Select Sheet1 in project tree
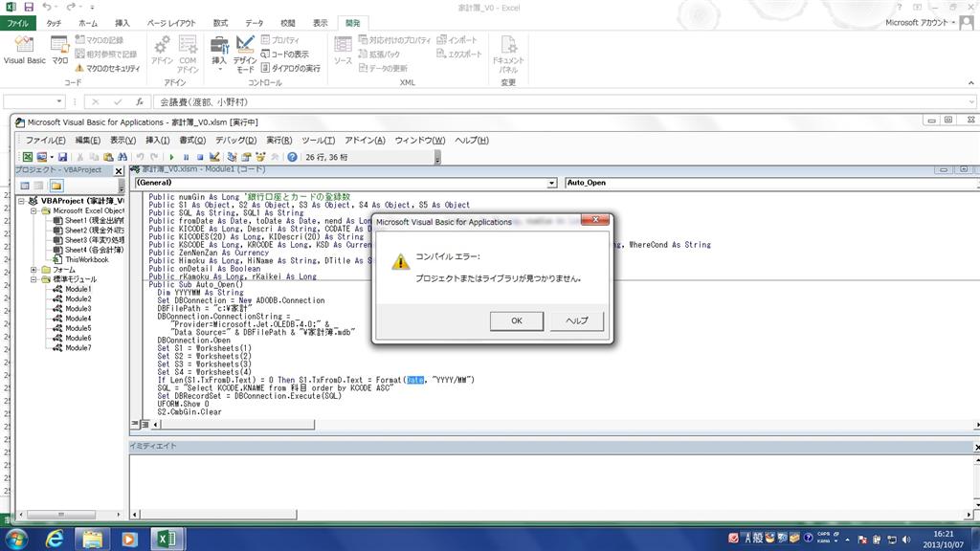The width and height of the screenshot is (980, 551). tap(89, 221)
